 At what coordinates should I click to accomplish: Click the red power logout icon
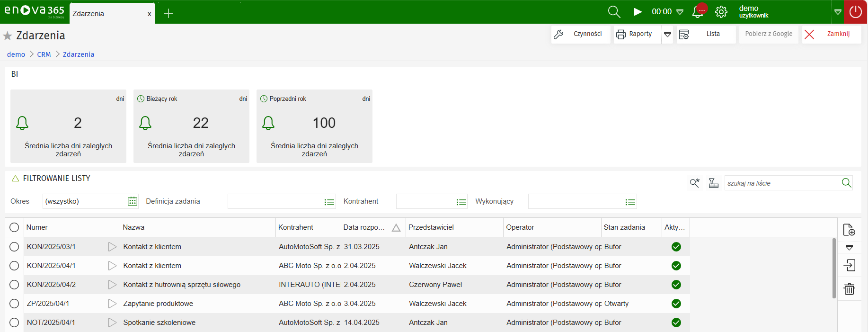click(x=856, y=12)
